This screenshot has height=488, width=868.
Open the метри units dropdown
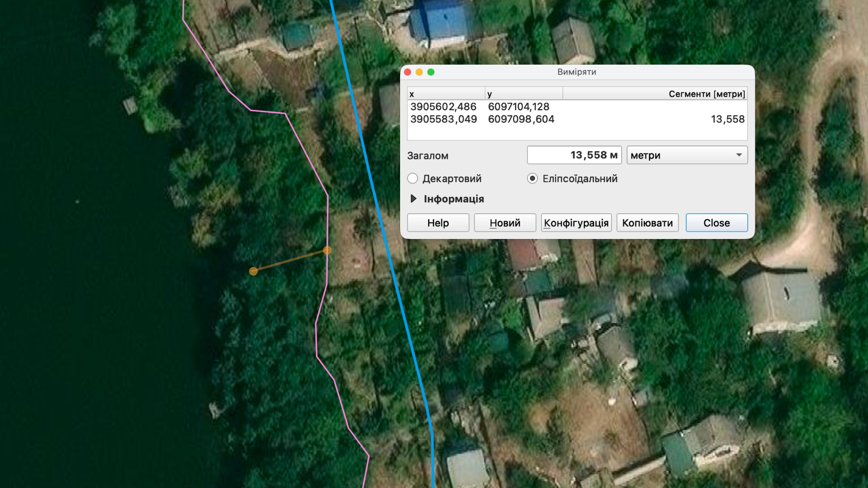pyautogui.click(x=687, y=155)
